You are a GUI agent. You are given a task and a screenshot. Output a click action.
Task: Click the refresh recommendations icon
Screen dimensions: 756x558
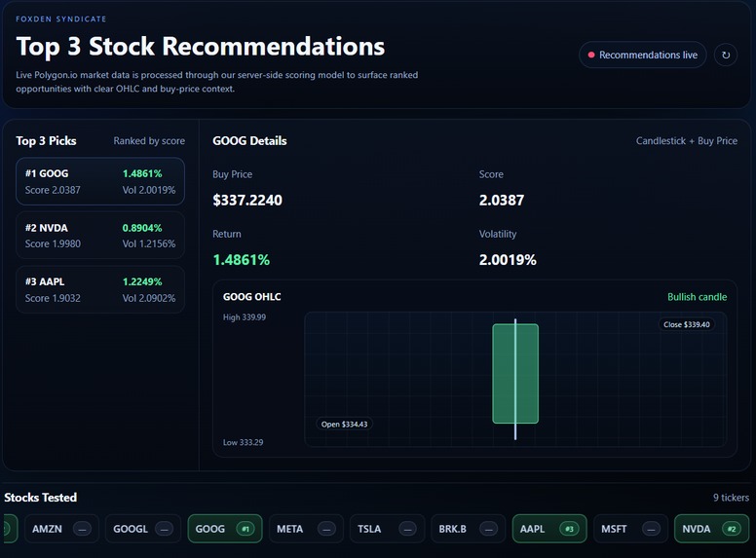[726, 55]
